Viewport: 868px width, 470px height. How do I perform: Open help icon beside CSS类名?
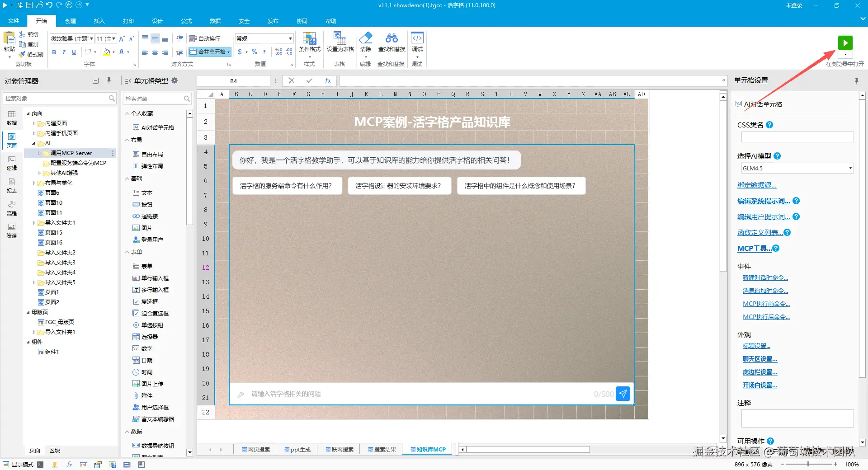[769, 125]
